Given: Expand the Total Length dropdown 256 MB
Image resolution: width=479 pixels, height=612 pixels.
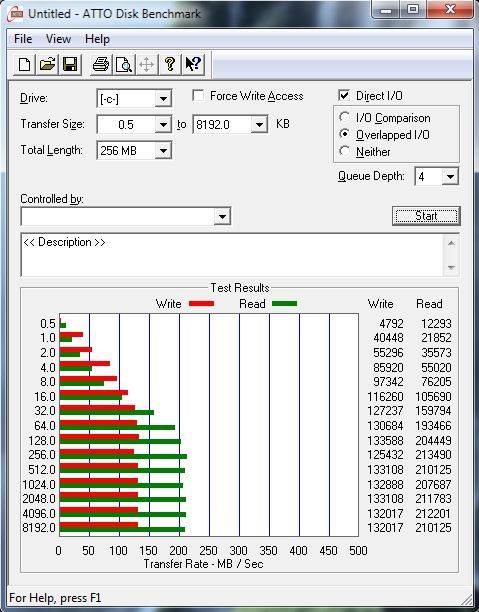Looking at the screenshot, I should point(163,151).
